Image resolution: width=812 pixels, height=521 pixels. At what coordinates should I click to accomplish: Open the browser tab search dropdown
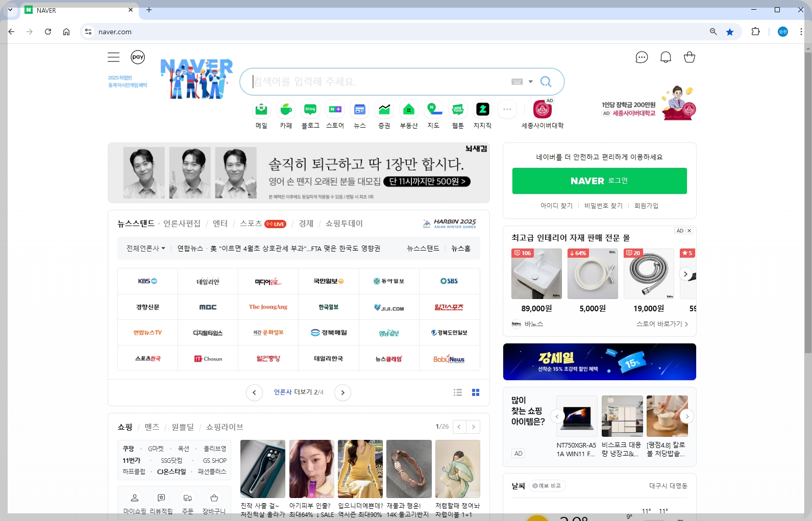(x=10, y=10)
